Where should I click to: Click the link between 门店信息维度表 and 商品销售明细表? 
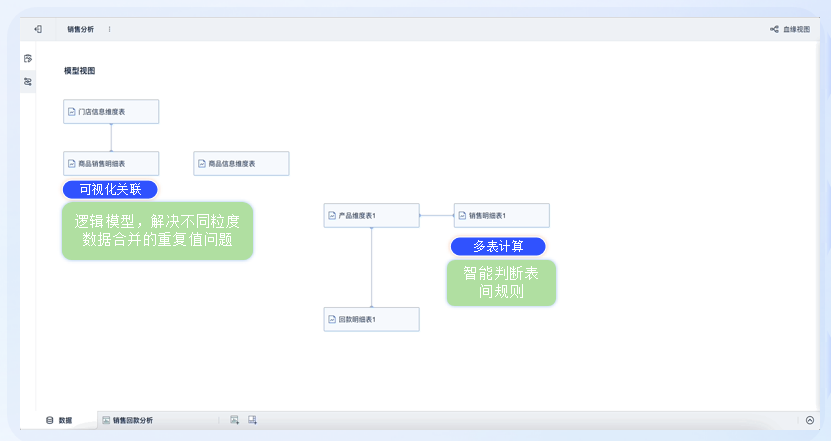coord(111,138)
